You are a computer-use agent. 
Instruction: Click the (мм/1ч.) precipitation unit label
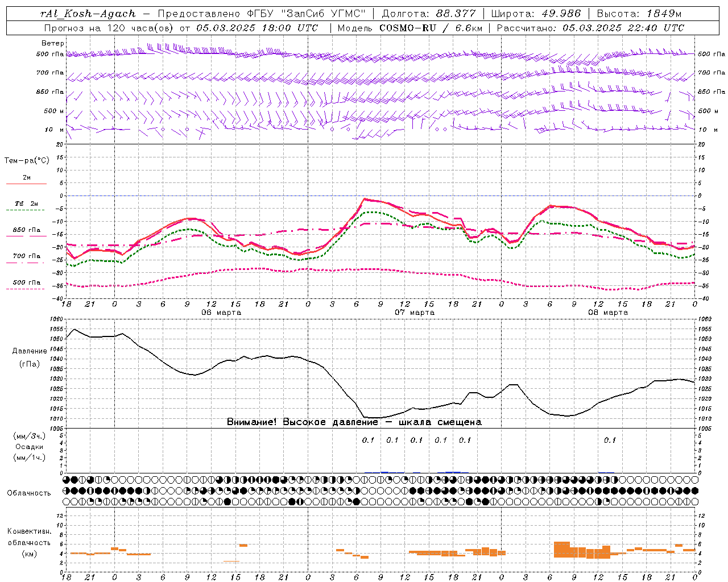(30, 458)
